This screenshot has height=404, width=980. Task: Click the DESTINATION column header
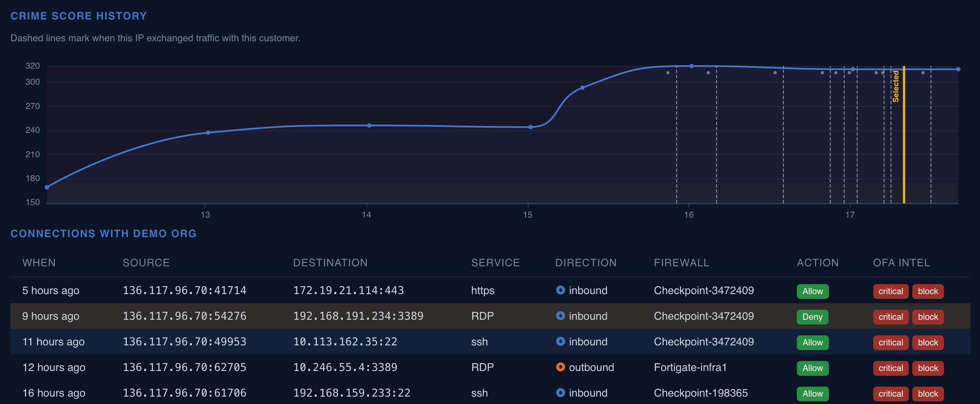pos(330,263)
